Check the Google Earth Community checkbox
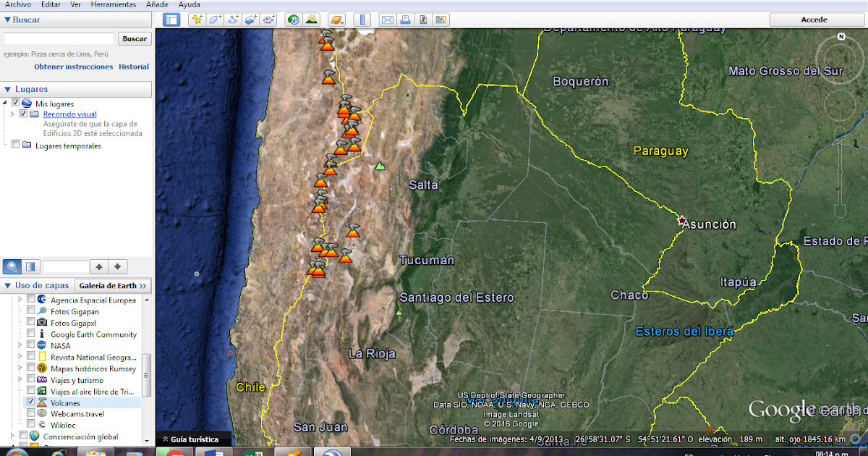Image resolution: width=868 pixels, height=456 pixels. (30, 334)
